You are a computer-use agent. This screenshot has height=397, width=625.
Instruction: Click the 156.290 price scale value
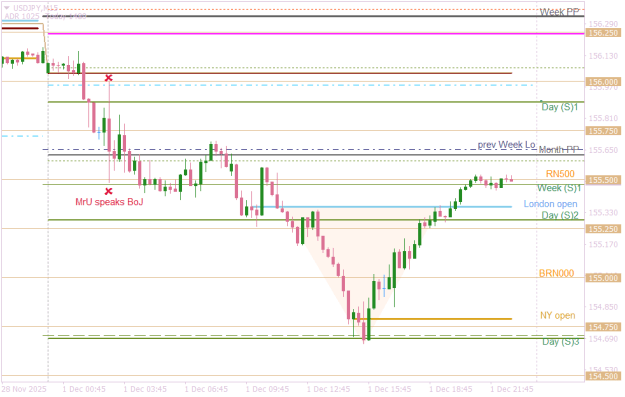coord(603,24)
